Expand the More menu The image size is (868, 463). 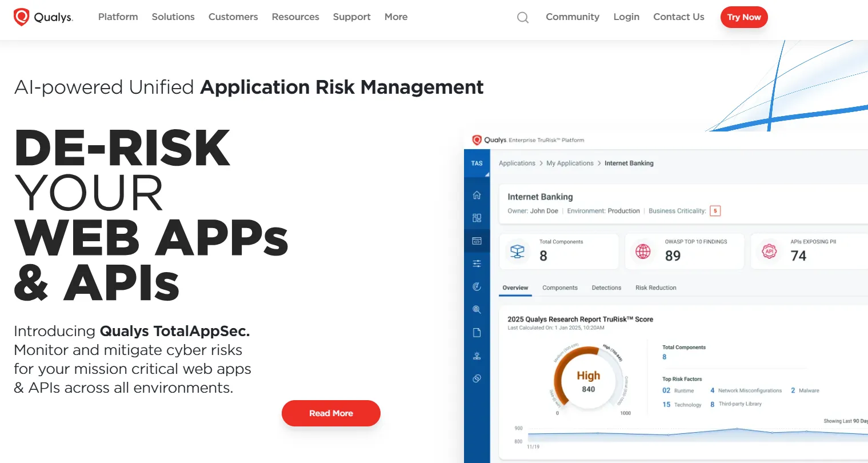point(396,17)
